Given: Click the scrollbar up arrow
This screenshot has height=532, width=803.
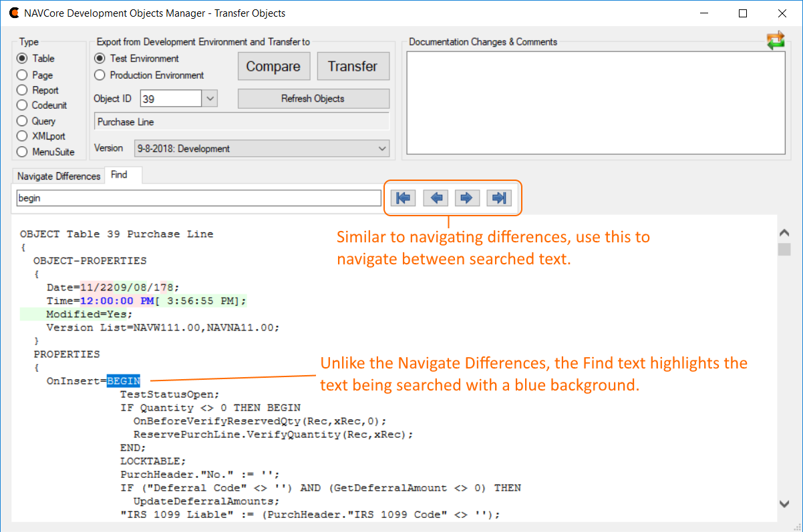Looking at the screenshot, I should point(784,232).
